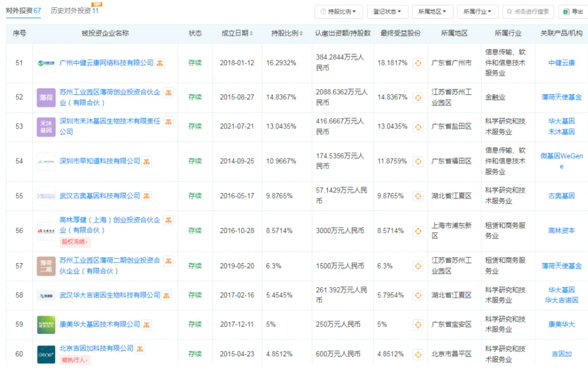
Task: View beneficial ownership chain icon for 5.7954%
Action: pos(418,295)
